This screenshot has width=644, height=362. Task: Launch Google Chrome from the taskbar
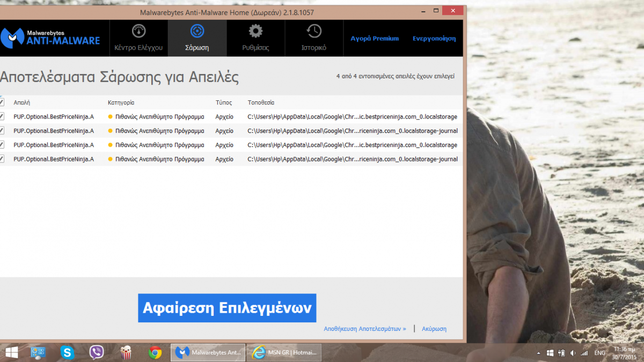156,352
